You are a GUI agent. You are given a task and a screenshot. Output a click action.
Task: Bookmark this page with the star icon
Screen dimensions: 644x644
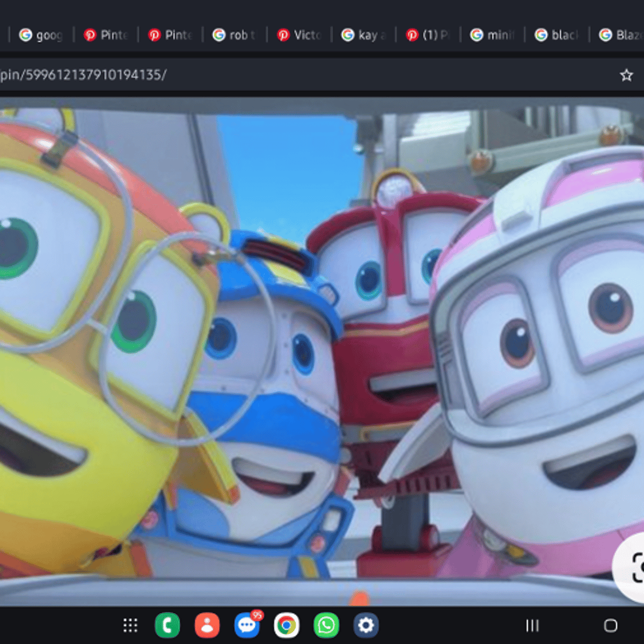pyautogui.click(x=626, y=75)
